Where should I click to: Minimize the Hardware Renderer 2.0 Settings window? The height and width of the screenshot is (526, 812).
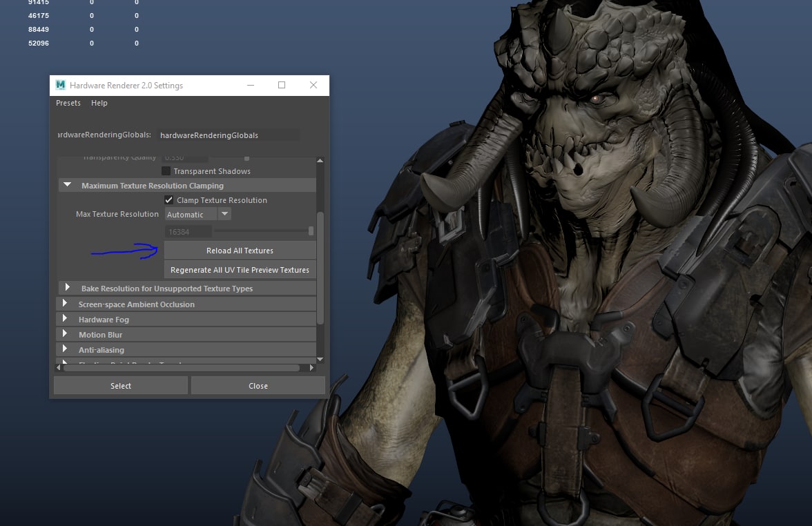(251, 85)
